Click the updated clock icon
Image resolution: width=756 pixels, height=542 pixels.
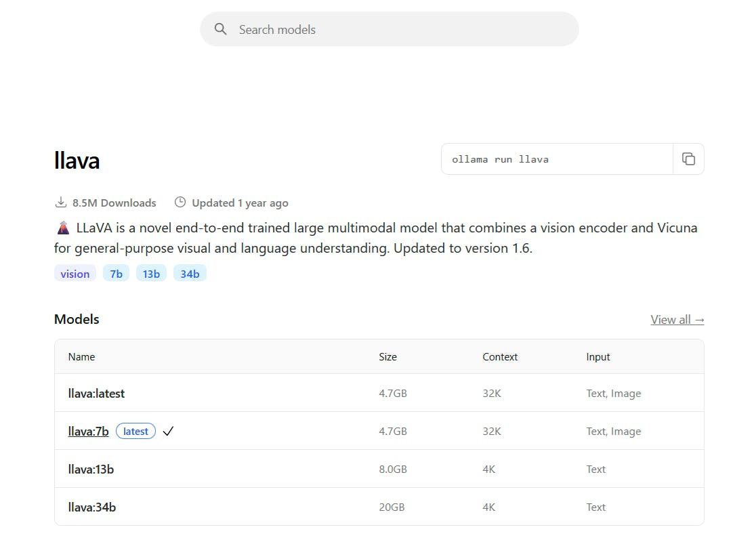180,203
